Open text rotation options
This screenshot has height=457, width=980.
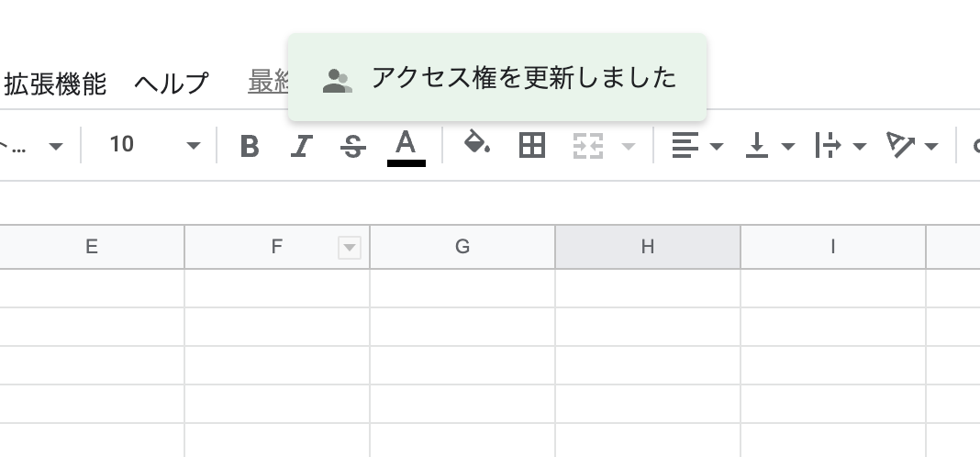900,145
